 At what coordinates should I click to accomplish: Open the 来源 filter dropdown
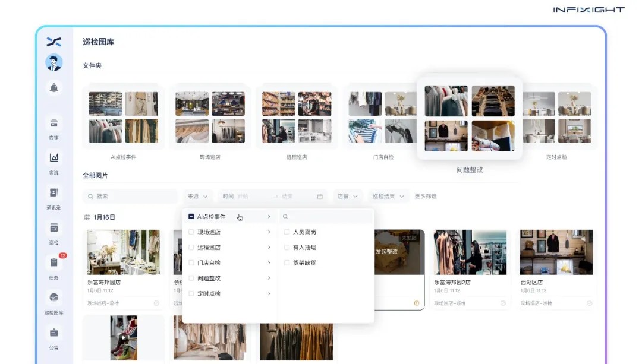click(197, 197)
